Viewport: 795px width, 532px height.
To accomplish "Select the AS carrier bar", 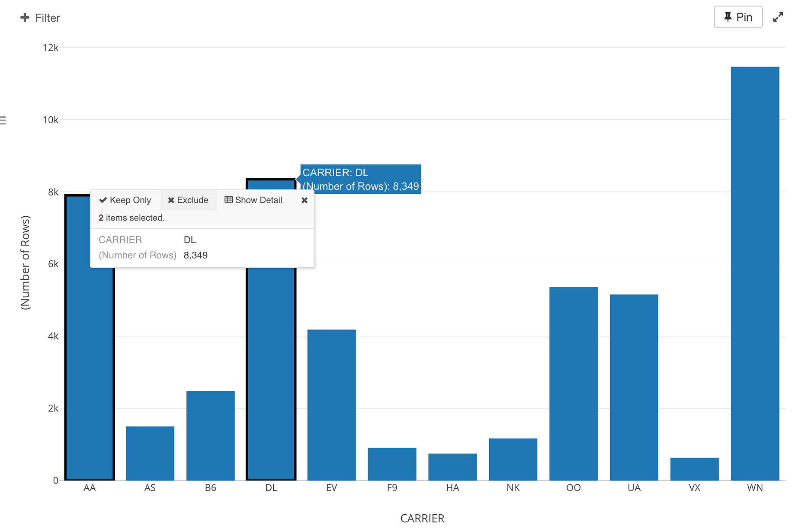I will coord(150,453).
